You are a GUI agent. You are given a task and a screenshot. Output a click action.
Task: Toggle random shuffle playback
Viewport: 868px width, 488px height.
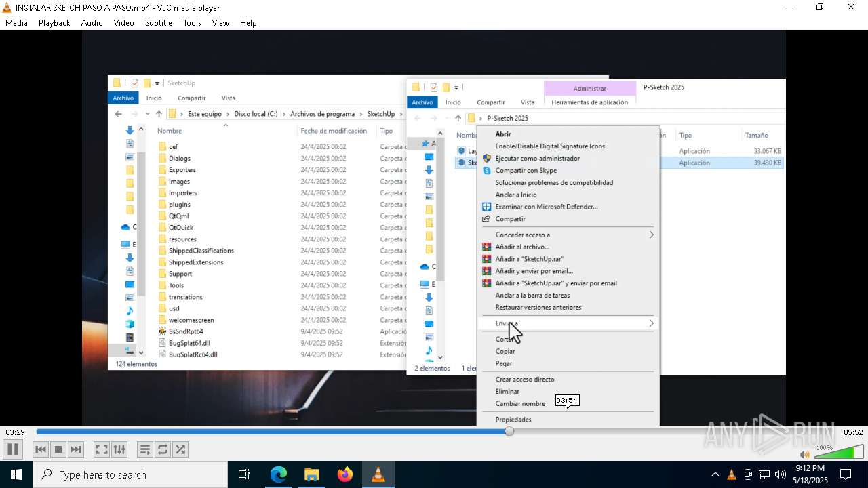click(x=180, y=449)
